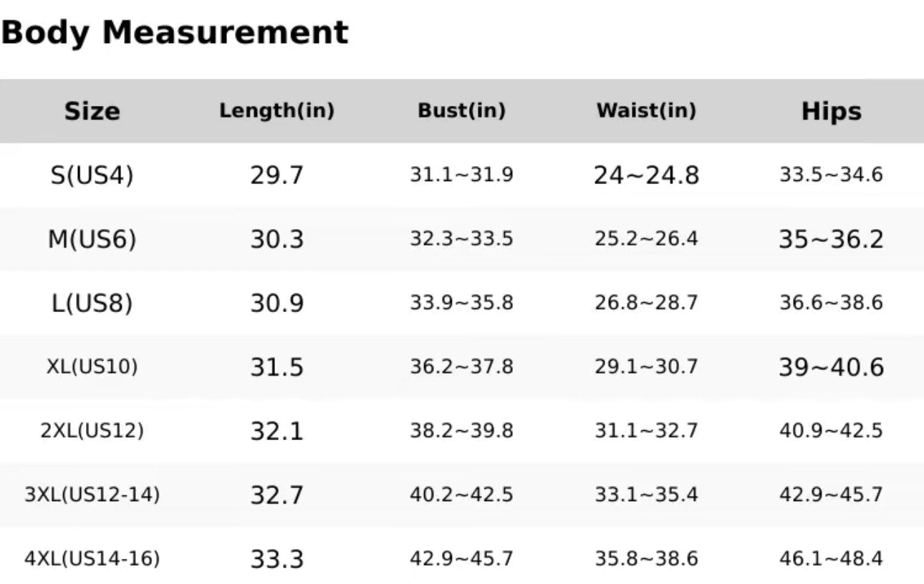Click waist range 26.8~28.7

click(x=646, y=303)
